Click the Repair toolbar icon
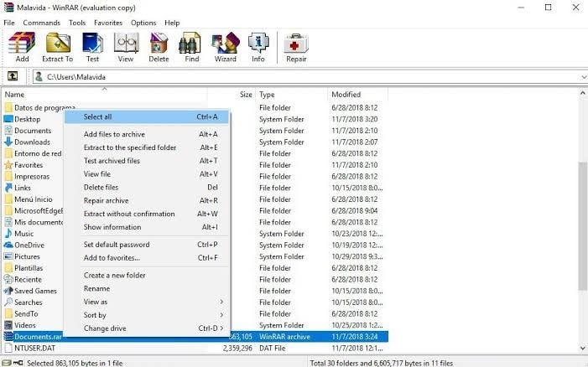 pos(296,44)
